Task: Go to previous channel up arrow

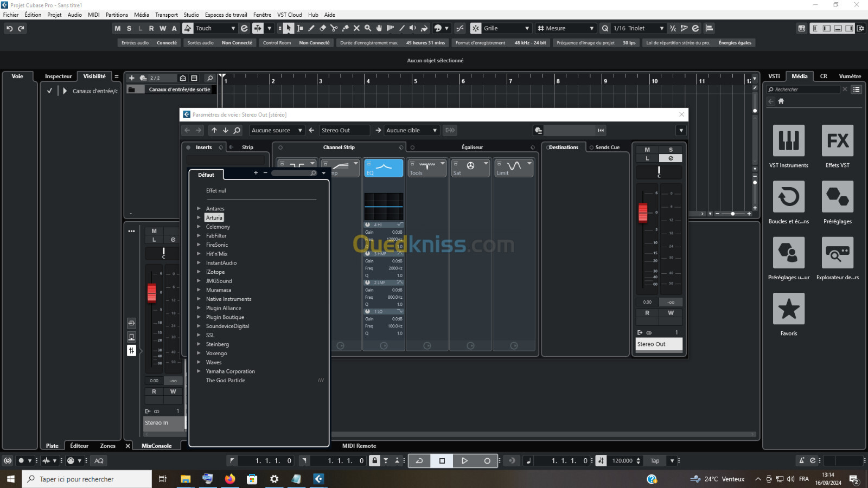Action: point(214,130)
